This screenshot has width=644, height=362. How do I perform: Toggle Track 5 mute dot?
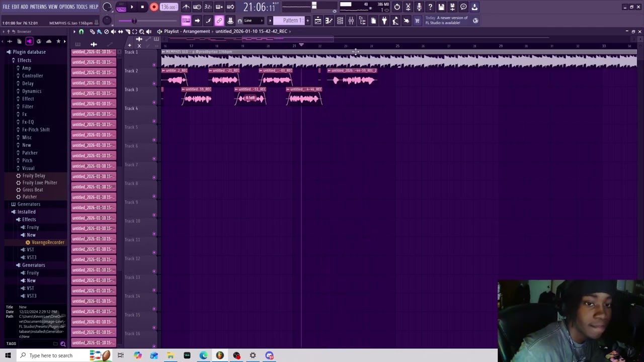[x=154, y=140]
